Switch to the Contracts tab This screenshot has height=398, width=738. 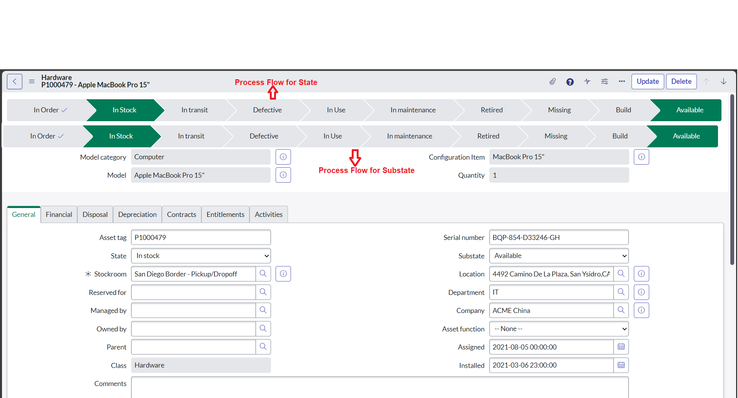coord(181,215)
